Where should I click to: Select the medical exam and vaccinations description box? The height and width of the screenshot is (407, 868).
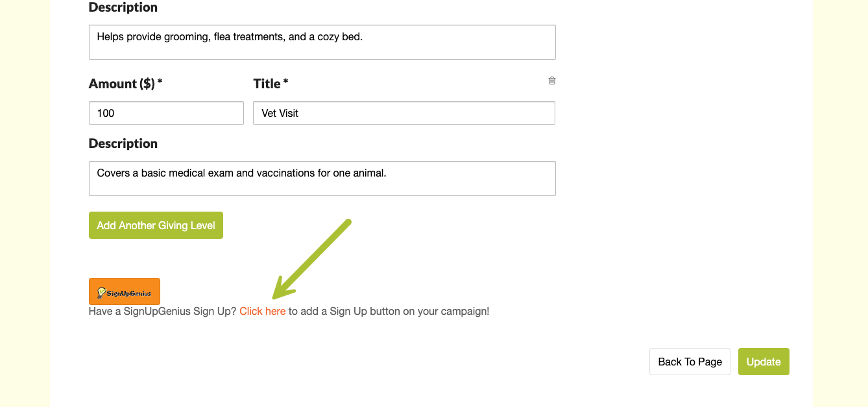(x=322, y=179)
